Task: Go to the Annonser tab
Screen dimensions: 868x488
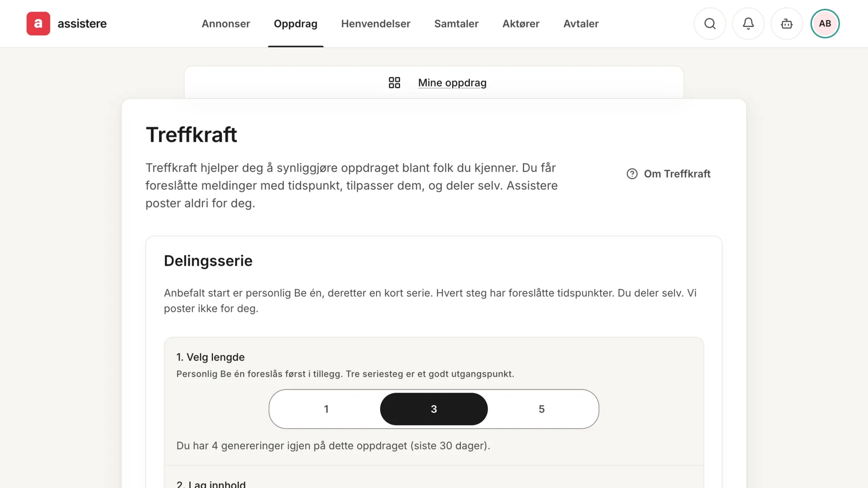Action: tap(226, 23)
